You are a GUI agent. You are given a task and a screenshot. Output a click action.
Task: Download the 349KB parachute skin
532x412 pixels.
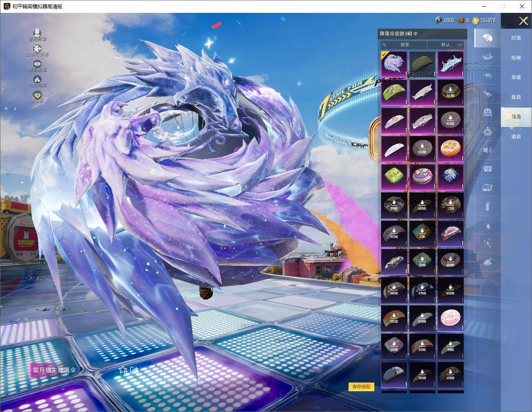422,318
